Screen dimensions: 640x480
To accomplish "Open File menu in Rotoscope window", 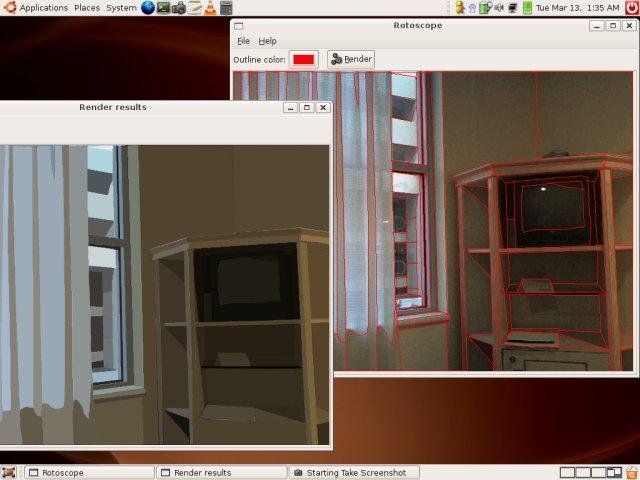I will 243,41.
